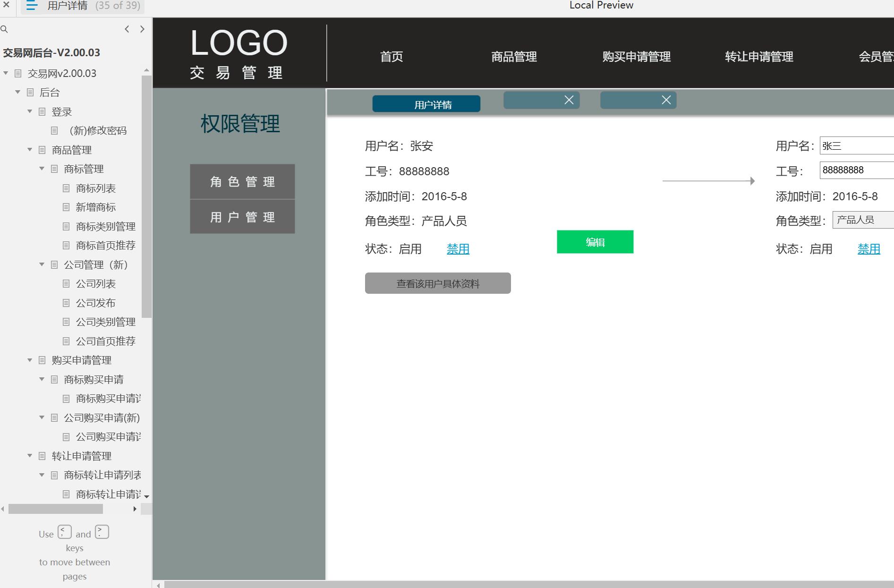This screenshot has width=894, height=588.
Task: Open the 公司购买申请(新) tree item
Action: pos(102,418)
